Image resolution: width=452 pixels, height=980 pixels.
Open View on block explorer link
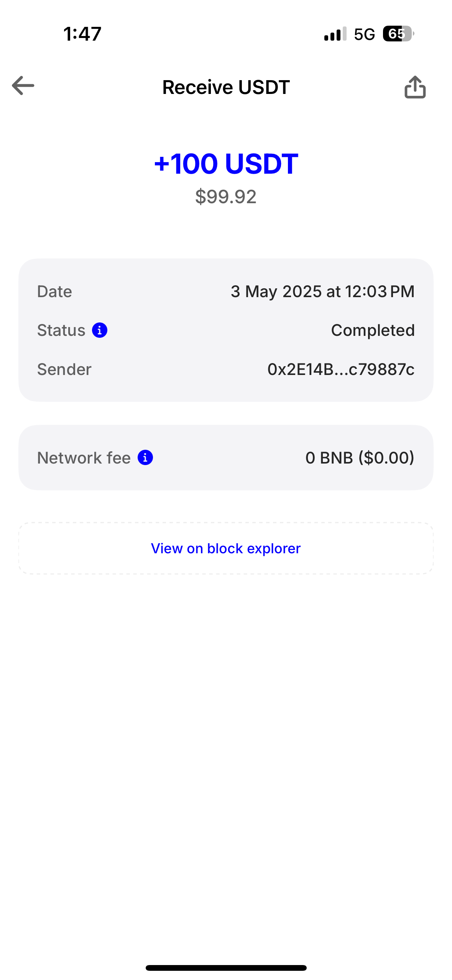[x=226, y=548]
